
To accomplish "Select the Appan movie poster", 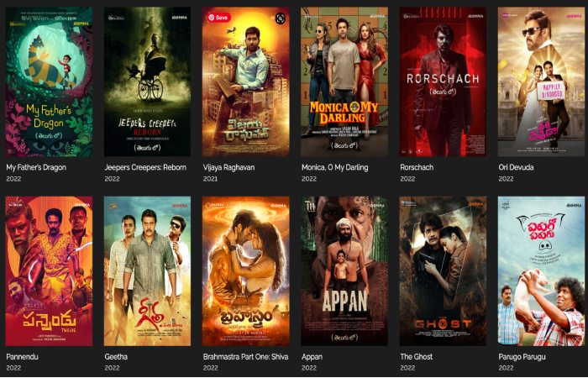I will click(344, 271).
